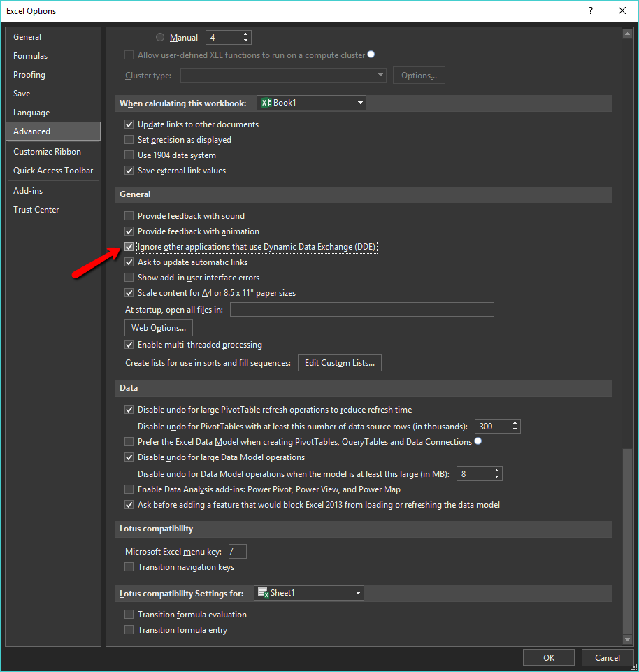The image size is (639, 672).
Task: Open Edit Custom Lists dialog
Action: tap(340, 363)
